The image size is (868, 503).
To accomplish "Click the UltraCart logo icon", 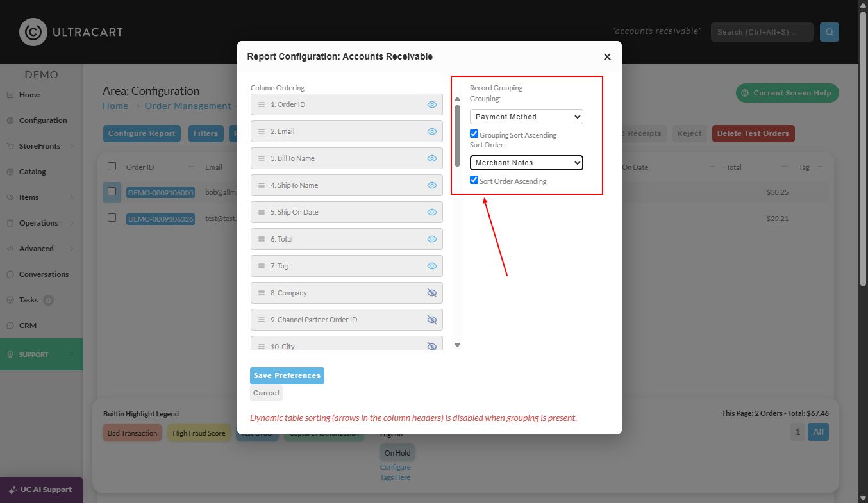I will (33, 32).
